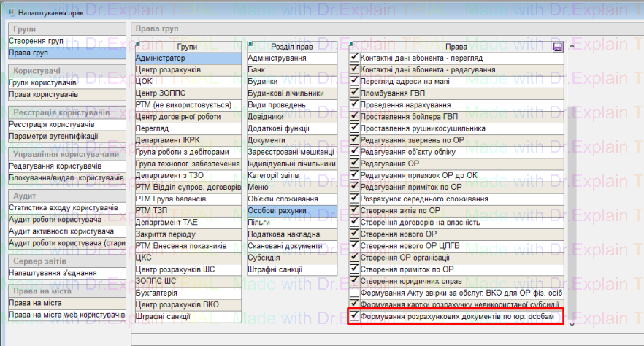Screen dimensions: 644x346
Task: Click the corner marker in Групи column header
Action: coord(138,44)
